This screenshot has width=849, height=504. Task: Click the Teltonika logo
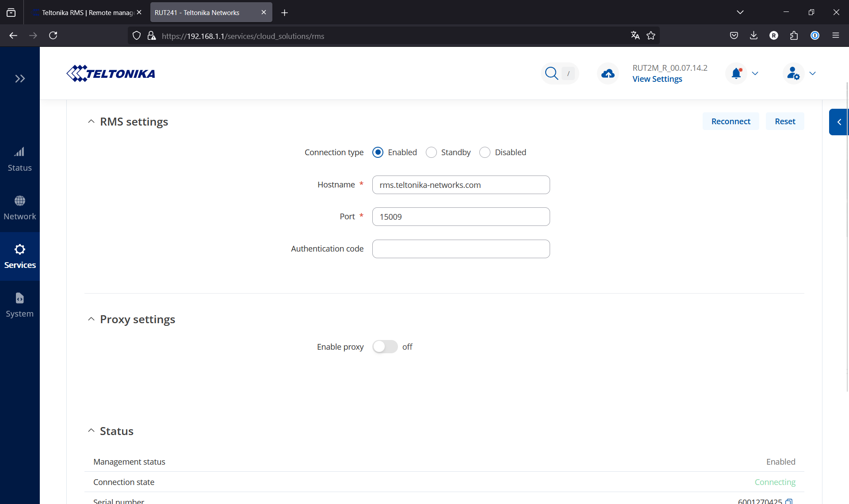(x=111, y=73)
